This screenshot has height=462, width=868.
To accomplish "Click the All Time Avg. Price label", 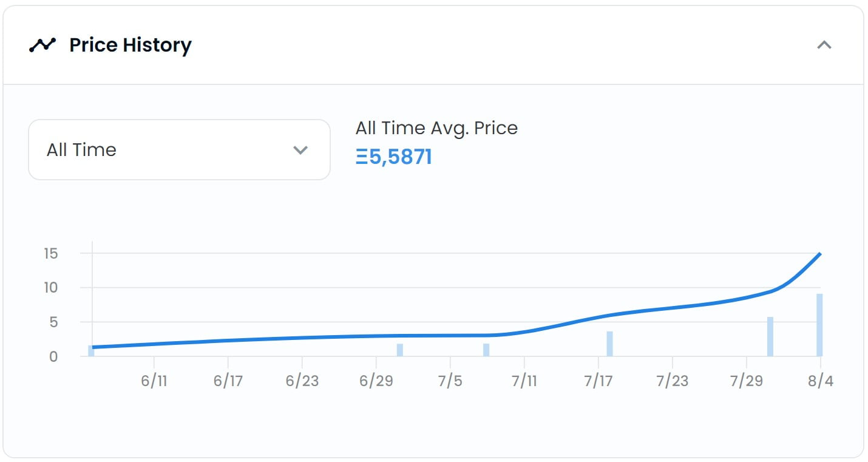I will (436, 128).
